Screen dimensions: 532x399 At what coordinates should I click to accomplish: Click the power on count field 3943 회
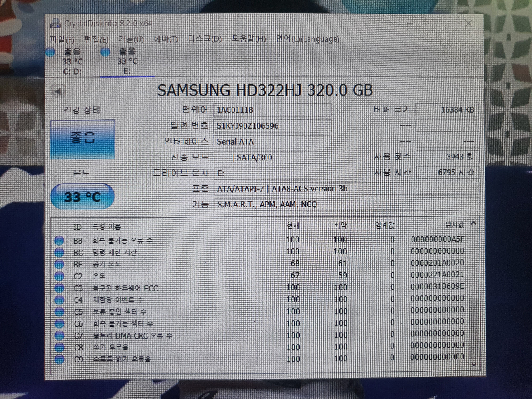448,157
